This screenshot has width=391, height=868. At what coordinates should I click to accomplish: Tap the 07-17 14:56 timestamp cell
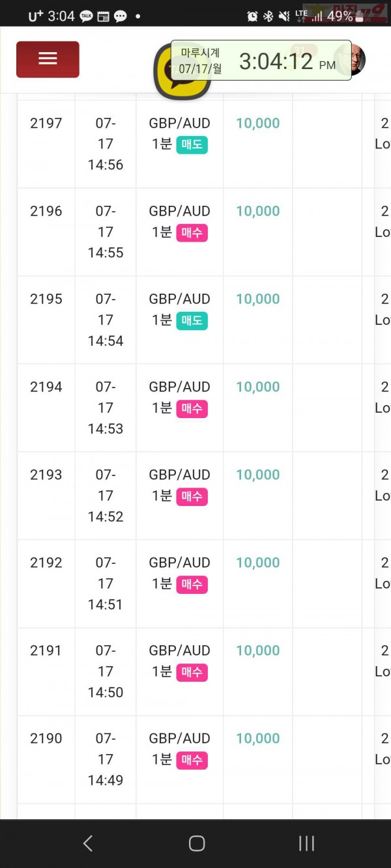(106, 144)
